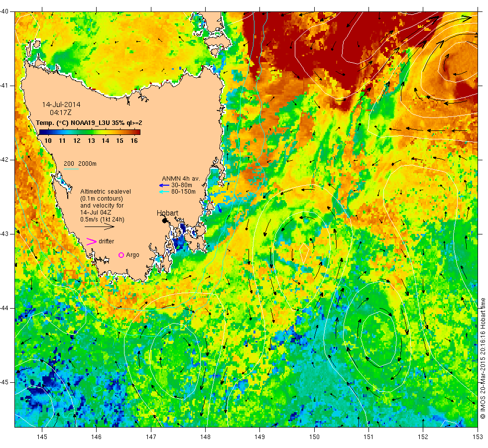Click longitude axis label 153
488x448 pixels.
tap(478, 437)
